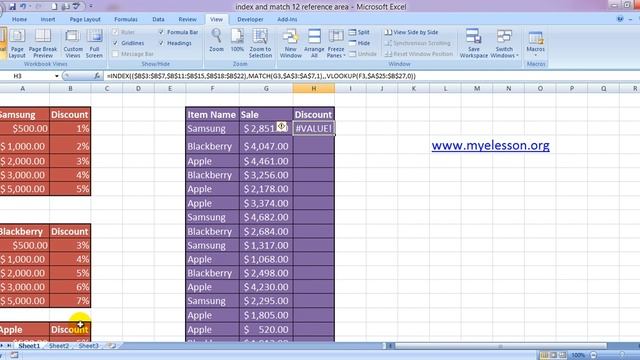Click Zoom to Selection
Screen dimensions: 640x360
(260, 43)
